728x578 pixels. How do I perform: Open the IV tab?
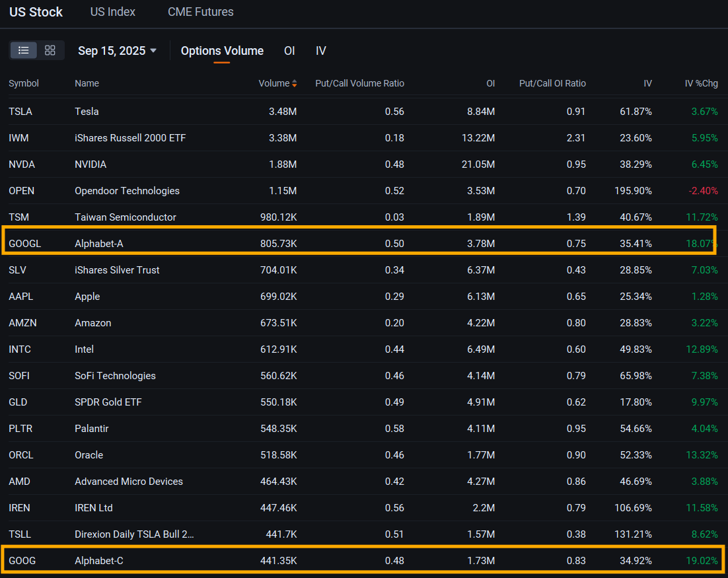point(321,50)
